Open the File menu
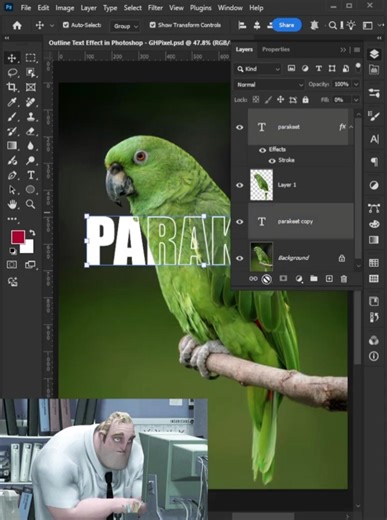Viewport: 387px width, 520px height. (x=26, y=8)
